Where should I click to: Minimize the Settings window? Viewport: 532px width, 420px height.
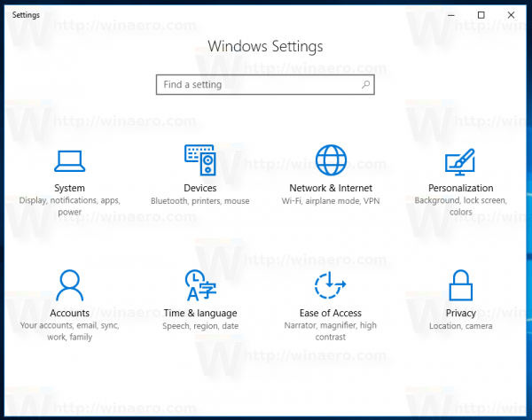pyautogui.click(x=451, y=15)
